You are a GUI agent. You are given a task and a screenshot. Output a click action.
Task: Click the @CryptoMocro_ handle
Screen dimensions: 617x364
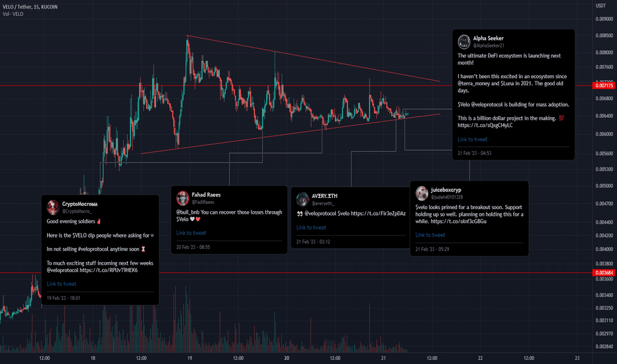pos(77,211)
